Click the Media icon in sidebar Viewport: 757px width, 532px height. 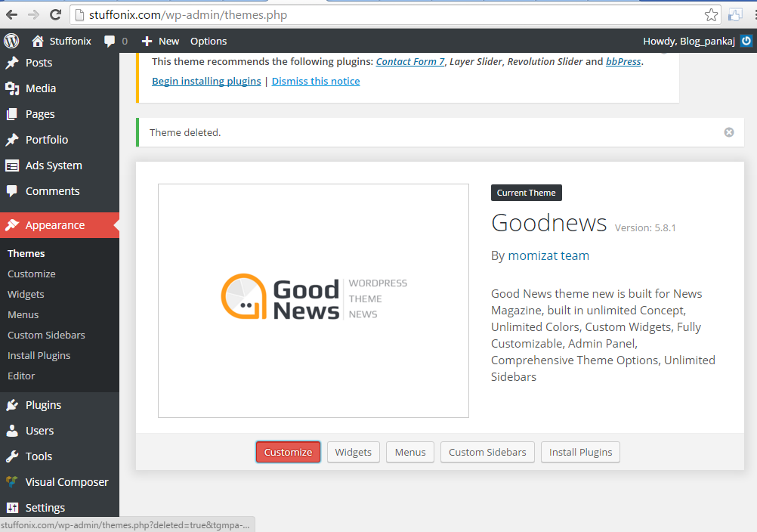12,88
